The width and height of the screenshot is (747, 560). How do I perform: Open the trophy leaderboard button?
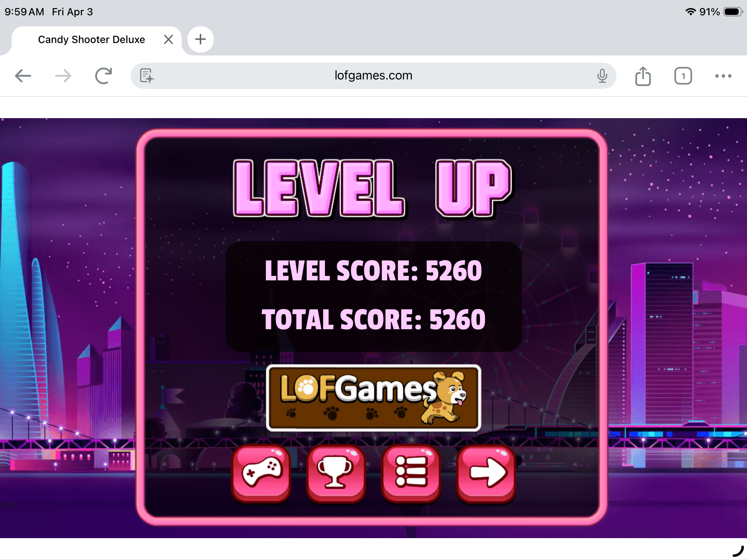click(336, 472)
